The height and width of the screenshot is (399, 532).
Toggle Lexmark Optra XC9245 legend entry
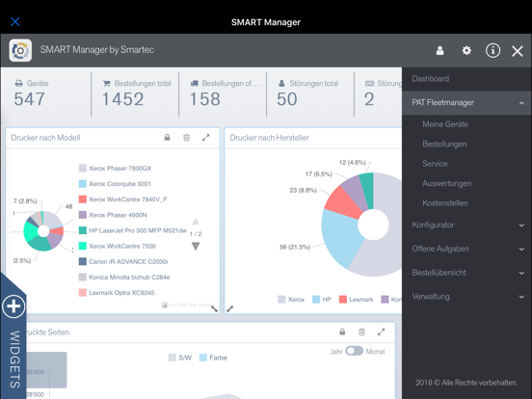[x=117, y=293]
